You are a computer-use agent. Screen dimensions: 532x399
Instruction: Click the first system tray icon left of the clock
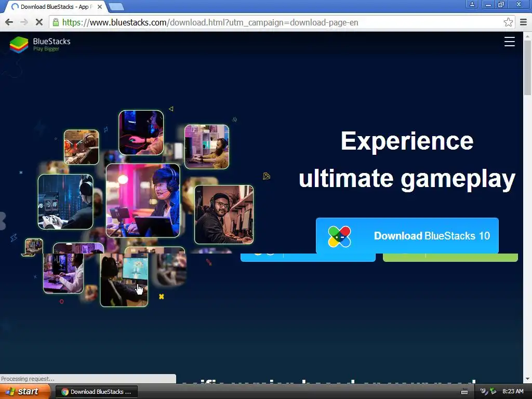(484, 392)
